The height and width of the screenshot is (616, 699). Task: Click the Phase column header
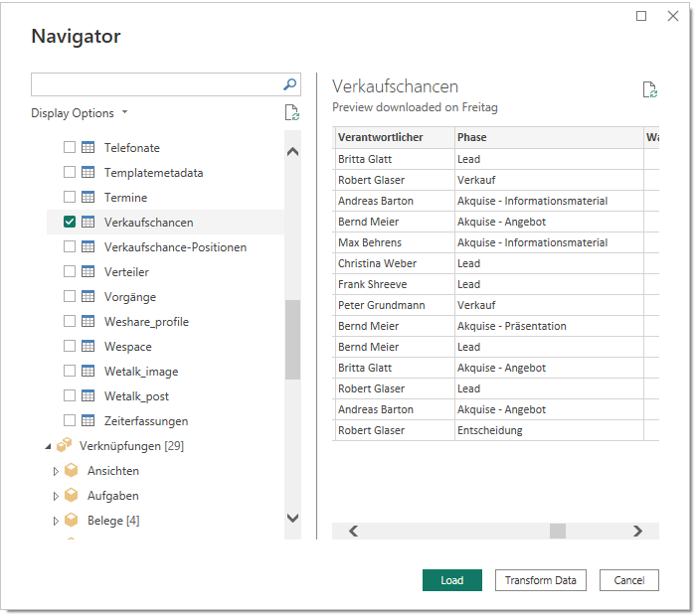549,137
